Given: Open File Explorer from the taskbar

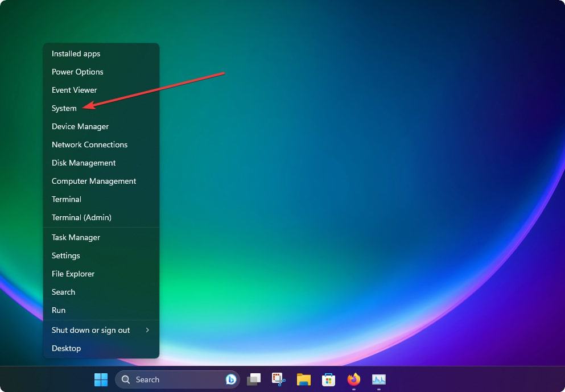Looking at the screenshot, I should [x=303, y=379].
